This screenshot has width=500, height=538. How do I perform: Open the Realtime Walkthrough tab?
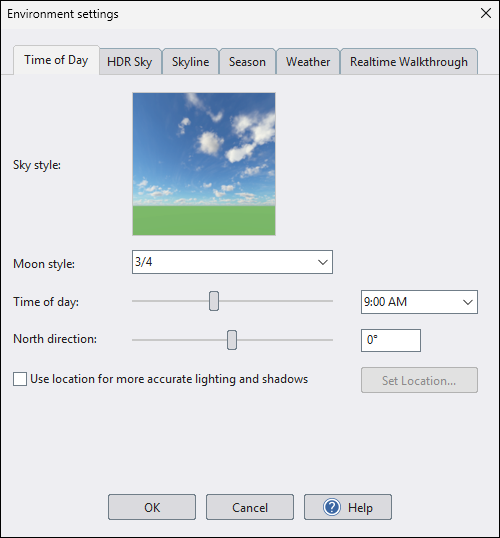[x=409, y=62]
